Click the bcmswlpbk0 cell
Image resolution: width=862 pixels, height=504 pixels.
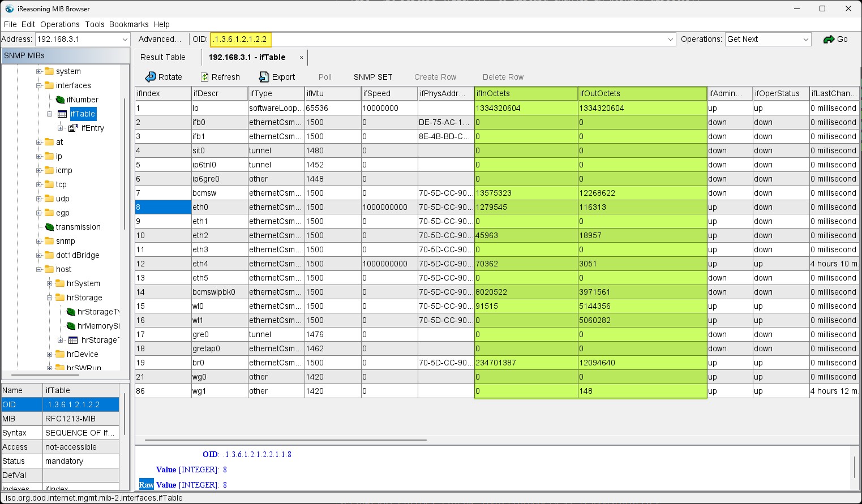click(220, 292)
